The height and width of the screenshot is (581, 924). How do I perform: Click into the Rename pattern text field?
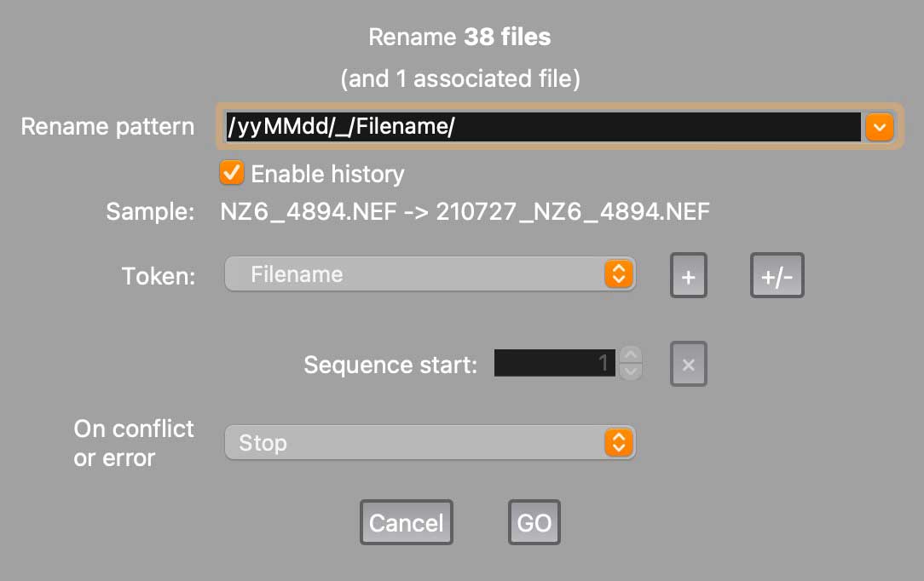pos(542,128)
